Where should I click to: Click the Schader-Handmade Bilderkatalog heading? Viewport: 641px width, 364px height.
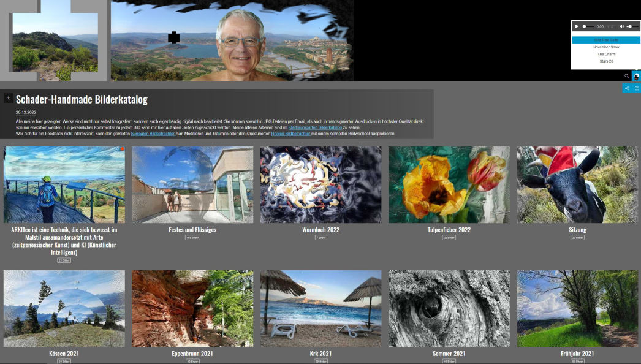tap(82, 99)
